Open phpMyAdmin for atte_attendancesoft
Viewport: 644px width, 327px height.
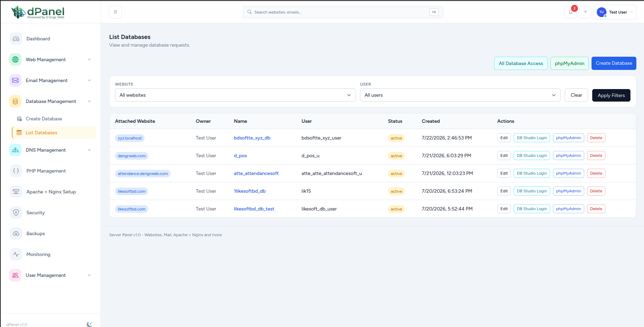(x=568, y=173)
